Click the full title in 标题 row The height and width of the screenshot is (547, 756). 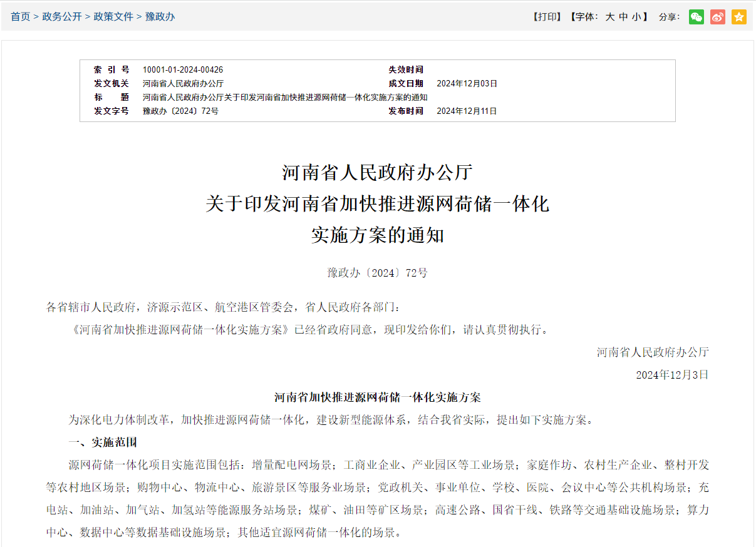(285, 97)
